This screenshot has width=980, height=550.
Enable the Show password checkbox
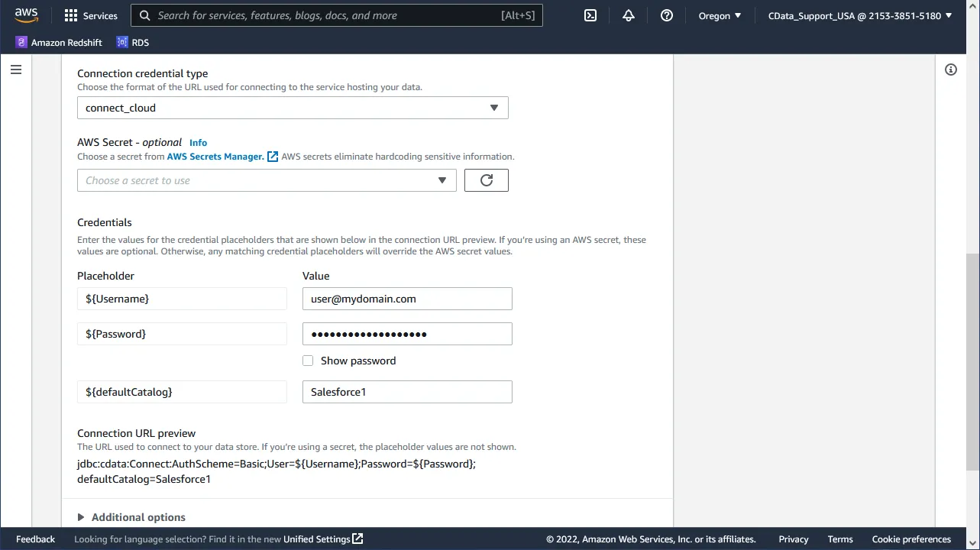[308, 361]
